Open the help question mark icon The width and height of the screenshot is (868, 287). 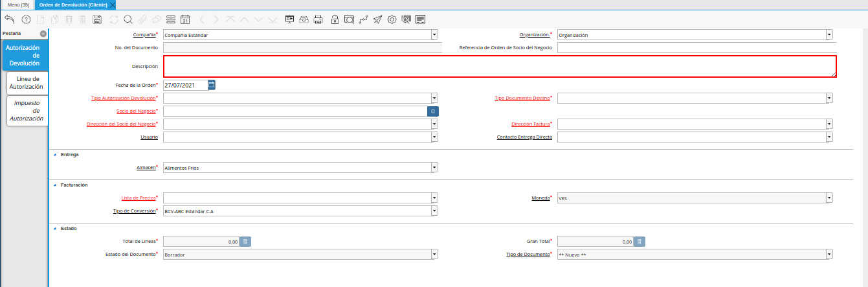pyautogui.click(x=27, y=19)
